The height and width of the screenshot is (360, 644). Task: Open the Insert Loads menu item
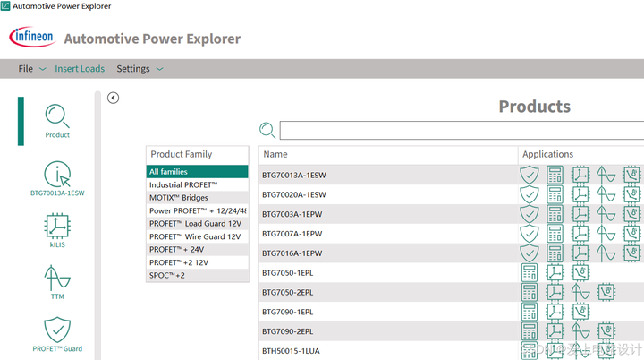click(x=80, y=69)
